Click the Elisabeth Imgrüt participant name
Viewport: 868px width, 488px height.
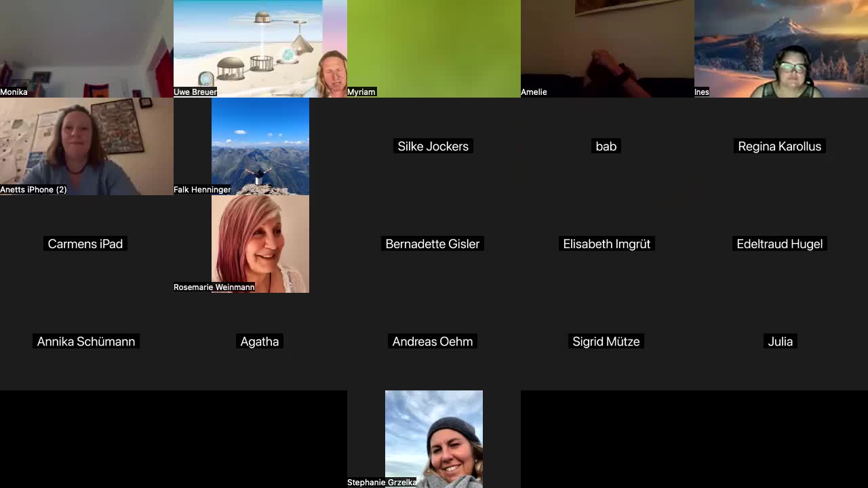[x=607, y=244]
